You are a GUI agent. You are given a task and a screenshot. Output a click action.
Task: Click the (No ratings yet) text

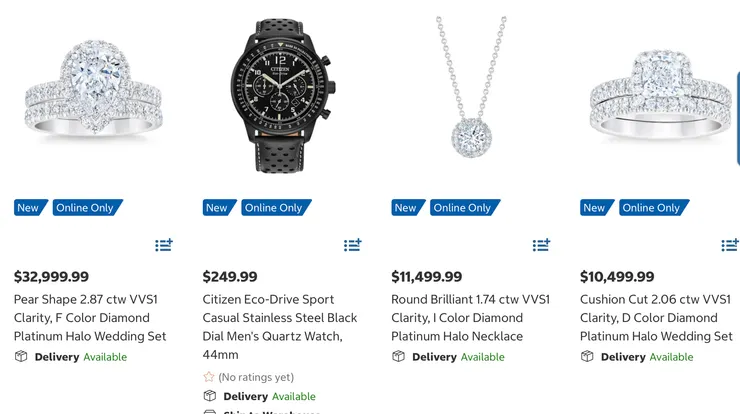click(x=256, y=377)
